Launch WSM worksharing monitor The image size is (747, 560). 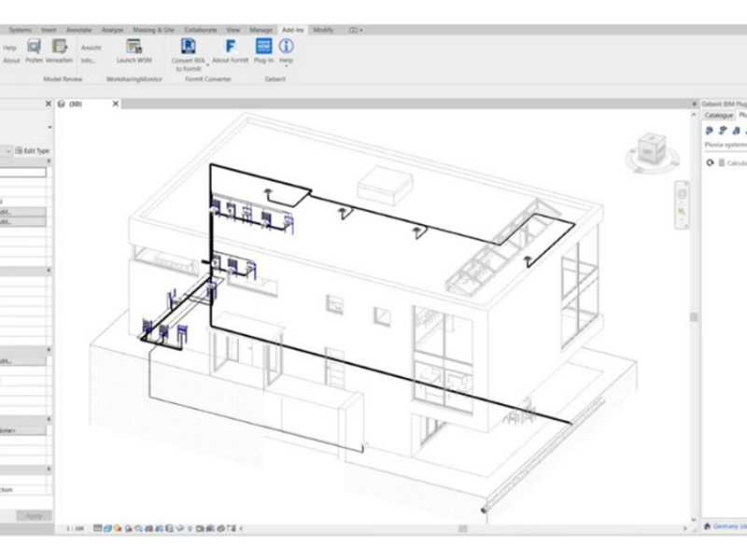[134, 49]
